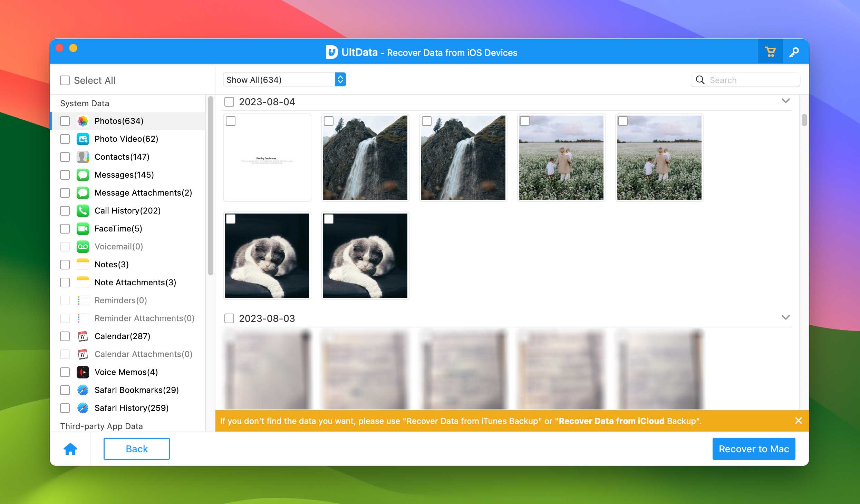Enable the Photos(634) checkbox
Screen dimensions: 860x504
65,121
